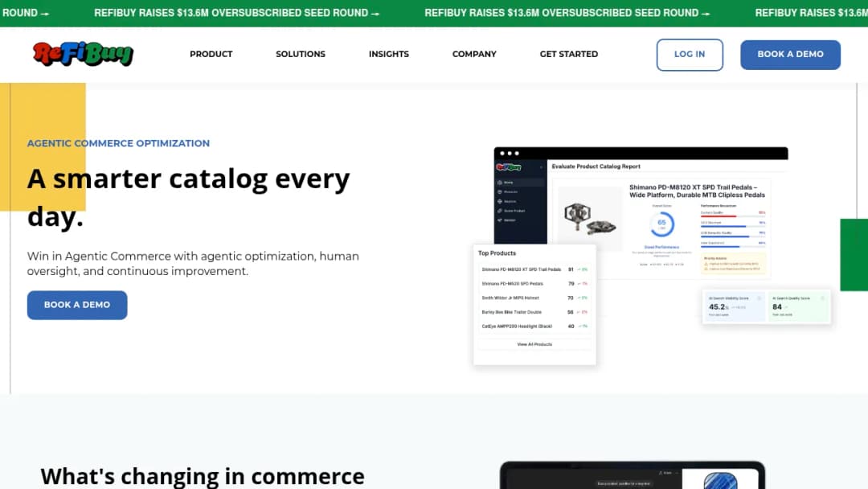This screenshot has height=489, width=868.
Task: Click the 'Shimano PD-M8120 XT SPD Trail Pedals' product title
Action: pos(697,191)
